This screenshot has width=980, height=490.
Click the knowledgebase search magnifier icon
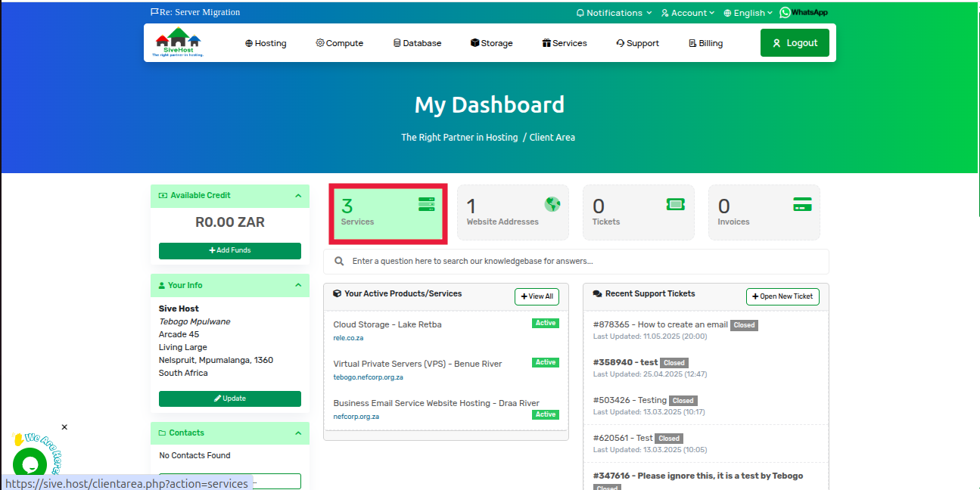(339, 261)
